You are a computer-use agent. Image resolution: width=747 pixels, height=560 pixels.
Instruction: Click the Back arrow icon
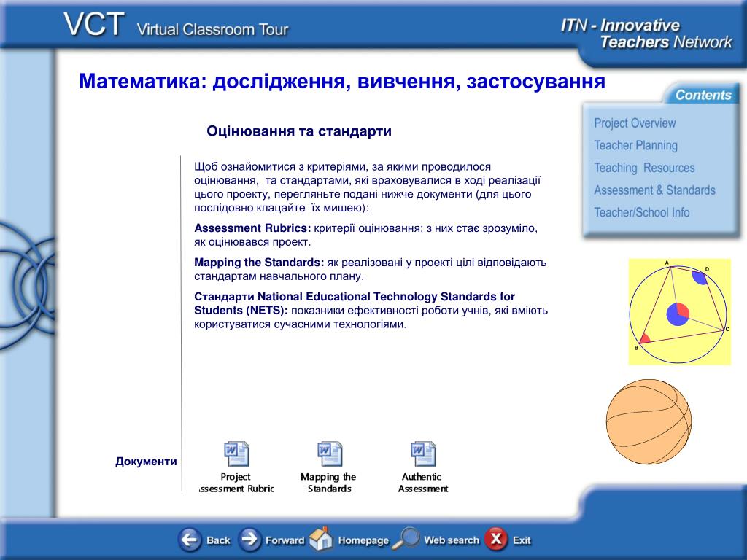tap(190, 540)
